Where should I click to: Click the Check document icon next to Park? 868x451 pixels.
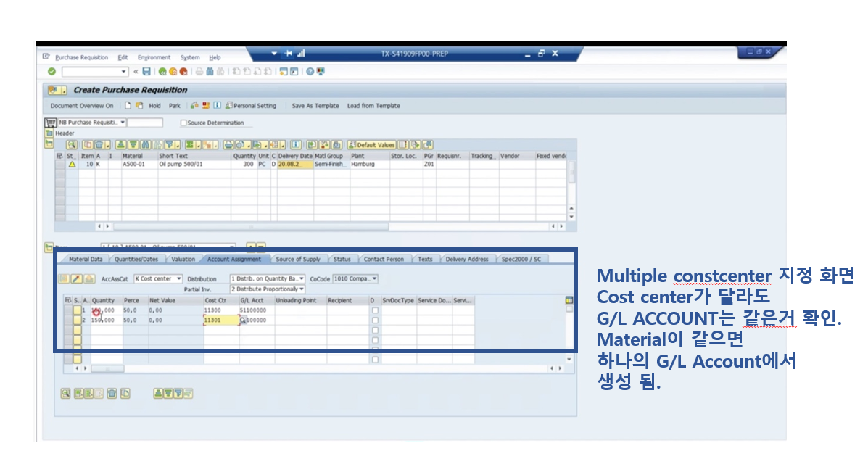194,105
